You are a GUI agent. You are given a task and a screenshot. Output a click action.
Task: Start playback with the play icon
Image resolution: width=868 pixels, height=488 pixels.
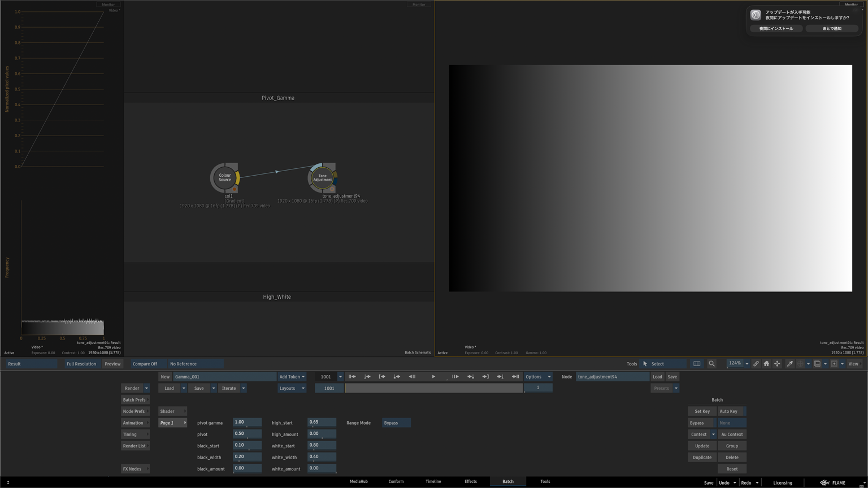point(433,377)
